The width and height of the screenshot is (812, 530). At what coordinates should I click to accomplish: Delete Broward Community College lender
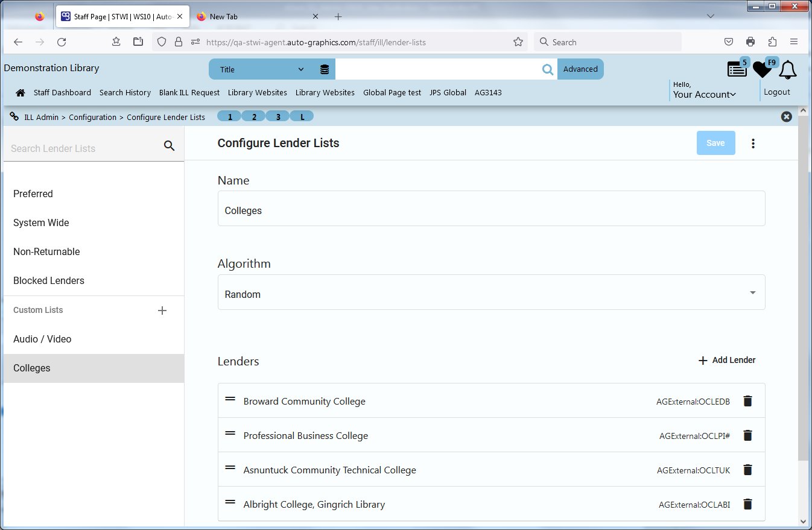(x=747, y=401)
